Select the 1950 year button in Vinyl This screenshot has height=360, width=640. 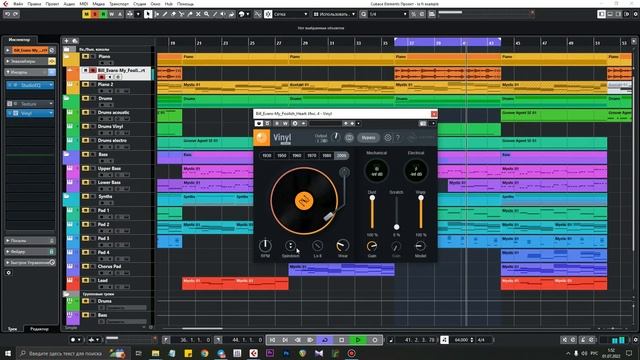282,156
